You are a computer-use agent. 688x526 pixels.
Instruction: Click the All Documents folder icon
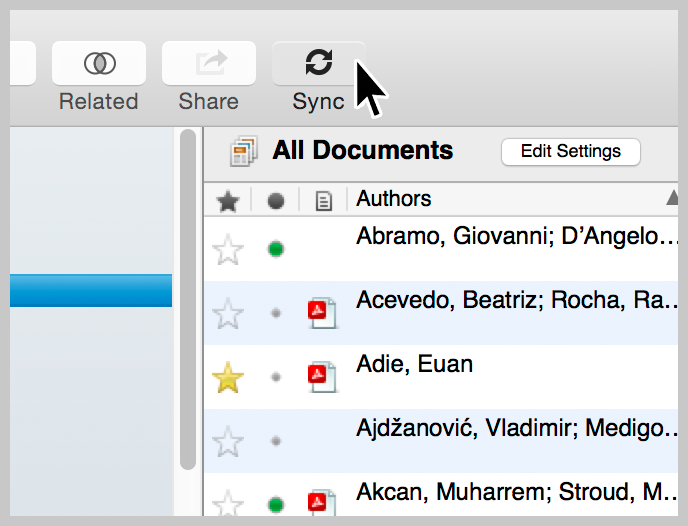tap(243, 152)
